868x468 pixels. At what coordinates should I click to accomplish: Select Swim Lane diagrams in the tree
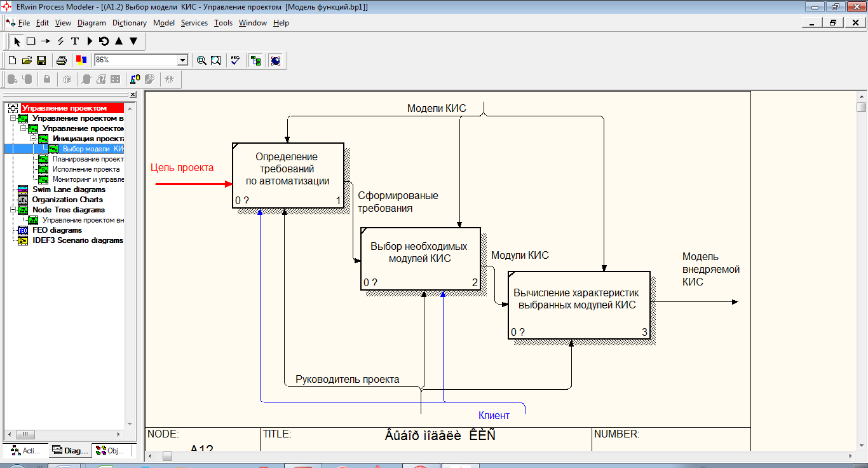(x=69, y=189)
